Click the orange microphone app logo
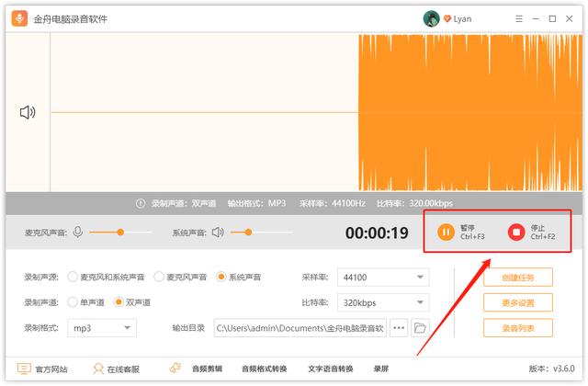Viewport: 588px width, 386px height. tap(19, 18)
